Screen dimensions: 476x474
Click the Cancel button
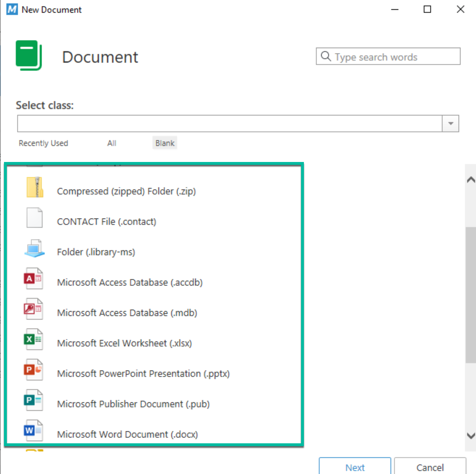point(430,466)
